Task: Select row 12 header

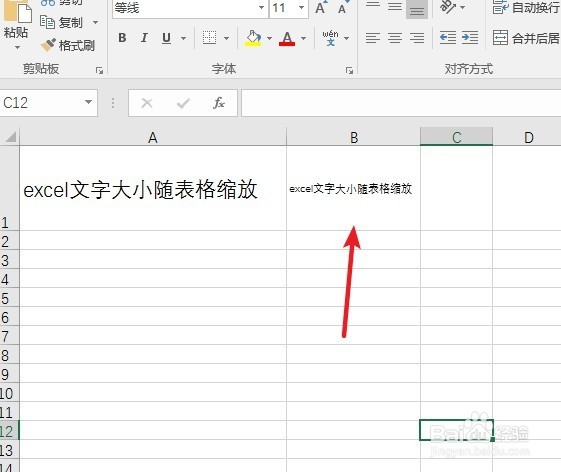Action: [x=9, y=430]
